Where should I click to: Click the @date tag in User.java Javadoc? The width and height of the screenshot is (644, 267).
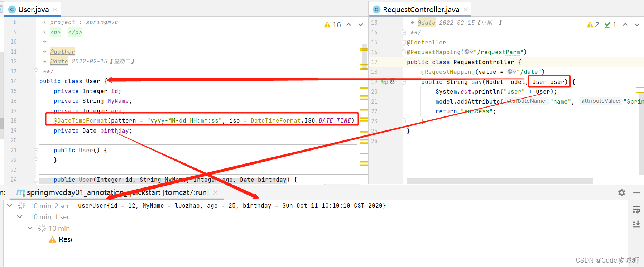[x=59, y=61]
